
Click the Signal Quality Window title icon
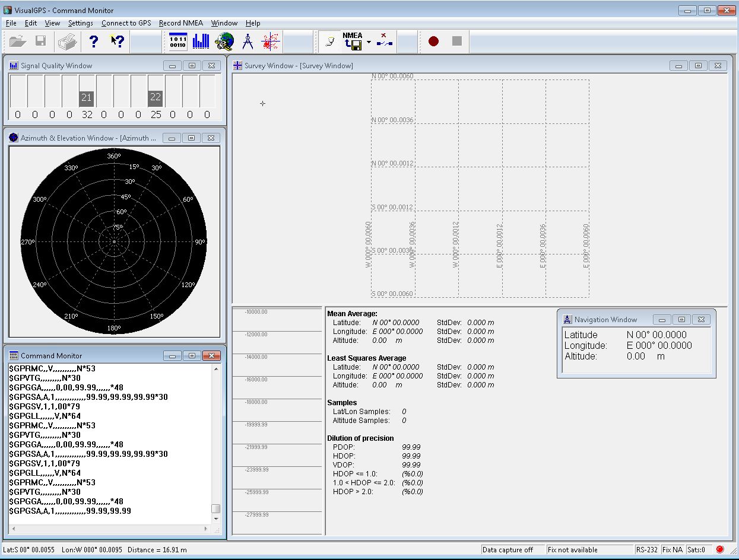(x=14, y=65)
